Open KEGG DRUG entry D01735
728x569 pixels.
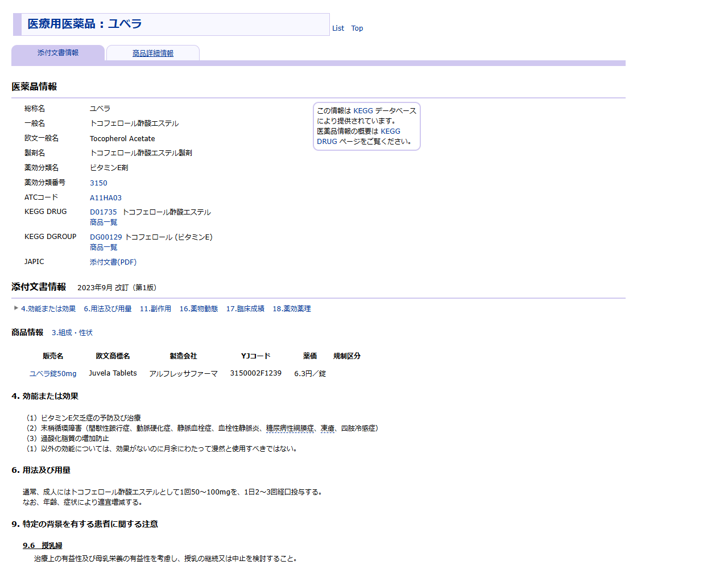click(x=103, y=212)
